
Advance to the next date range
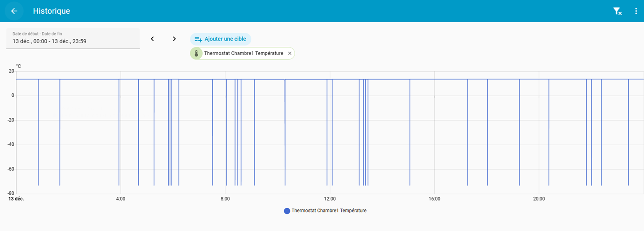point(174,39)
